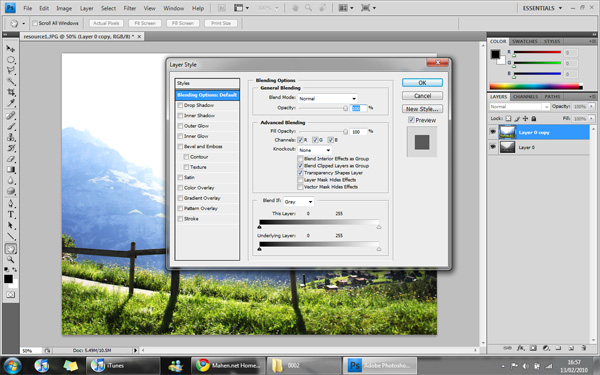Screen dimensions: 600x375
Task: Select the Zoom tool in toolbox
Action: click(x=10, y=259)
